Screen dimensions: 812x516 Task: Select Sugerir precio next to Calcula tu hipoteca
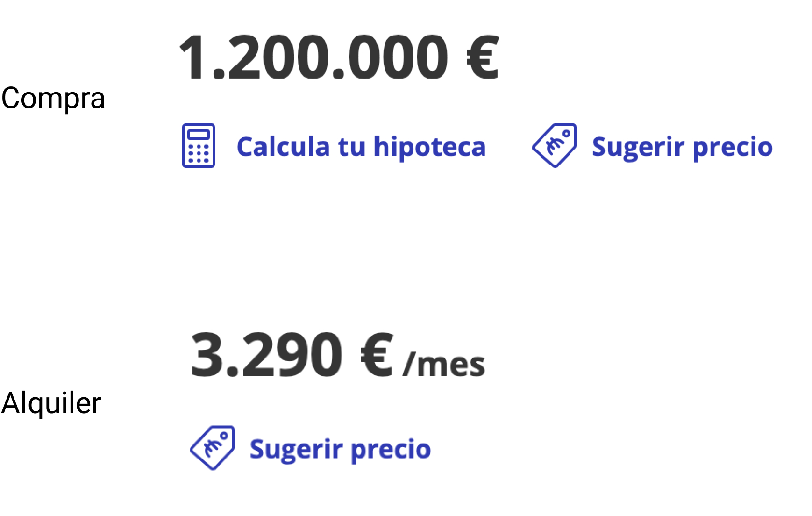[682, 147]
